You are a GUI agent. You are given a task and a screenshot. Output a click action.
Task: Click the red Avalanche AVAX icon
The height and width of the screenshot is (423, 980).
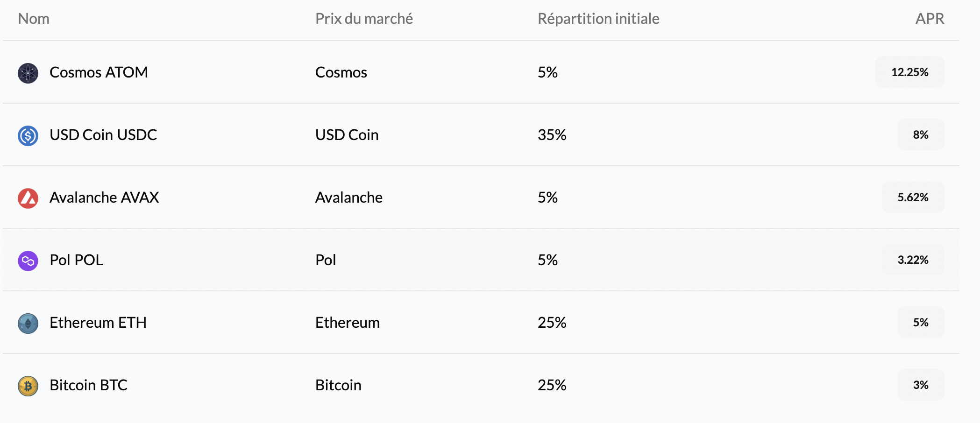tap(28, 198)
